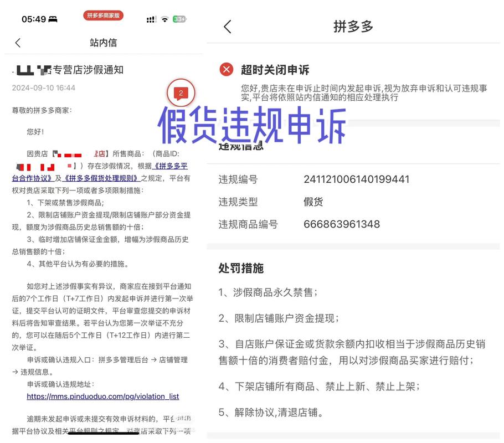Click the 超时关闭申诉 heading
Viewport: 504px width, 443px height.
pos(275,70)
